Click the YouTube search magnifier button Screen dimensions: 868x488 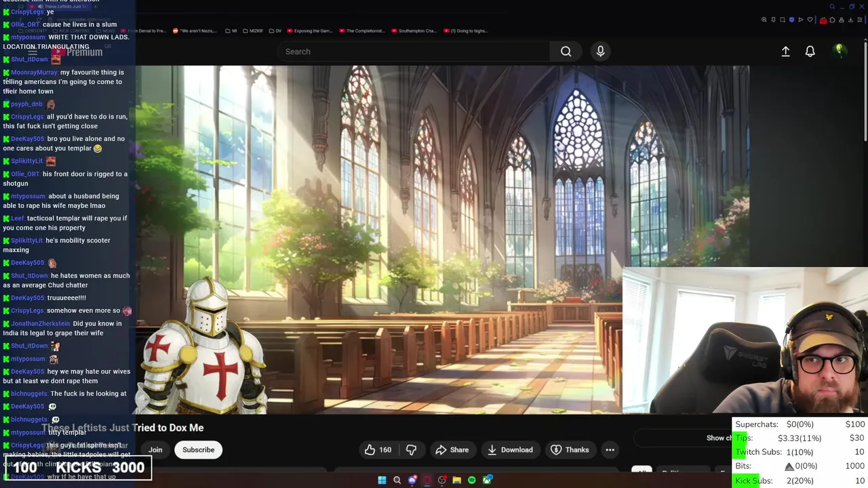(x=566, y=52)
